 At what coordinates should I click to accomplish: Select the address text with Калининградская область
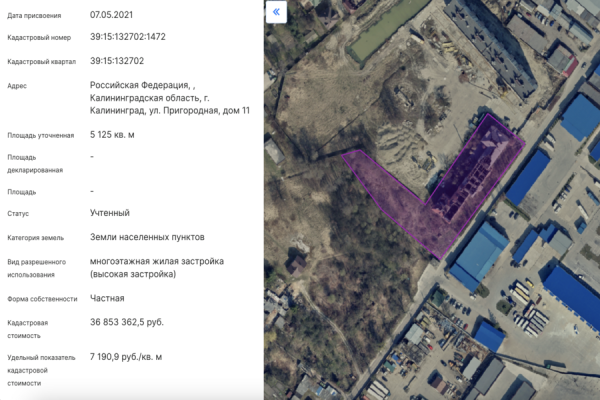(163, 98)
